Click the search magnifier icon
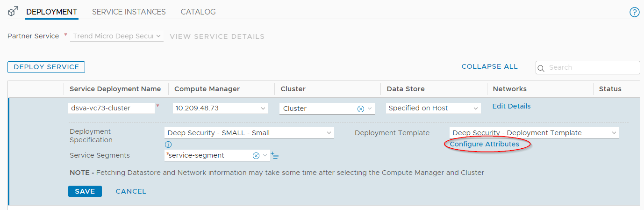 [541, 68]
